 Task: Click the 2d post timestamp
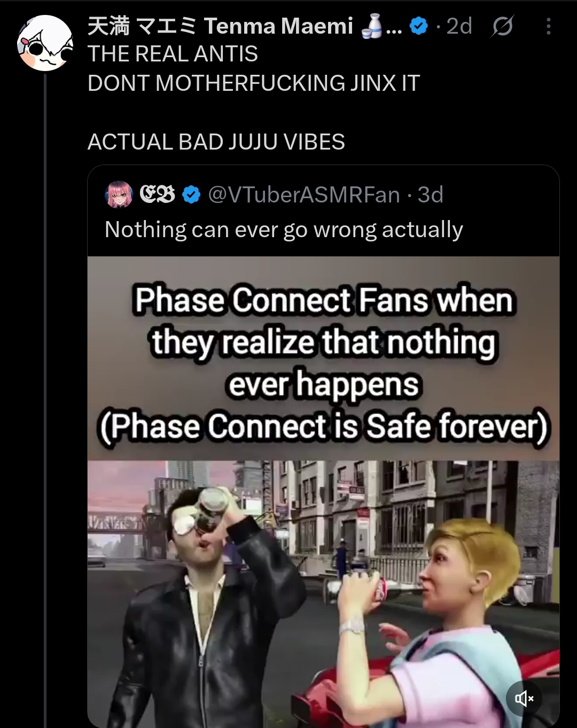pos(459,26)
